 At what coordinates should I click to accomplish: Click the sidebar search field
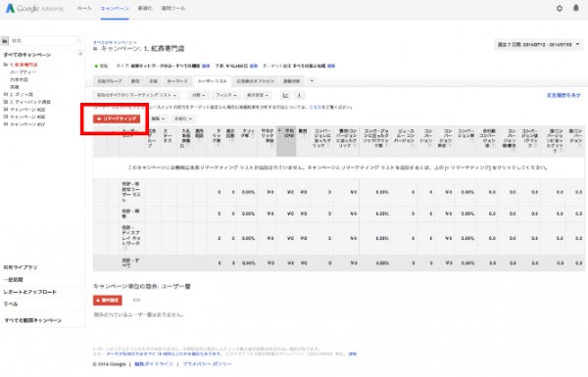tap(45, 40)
